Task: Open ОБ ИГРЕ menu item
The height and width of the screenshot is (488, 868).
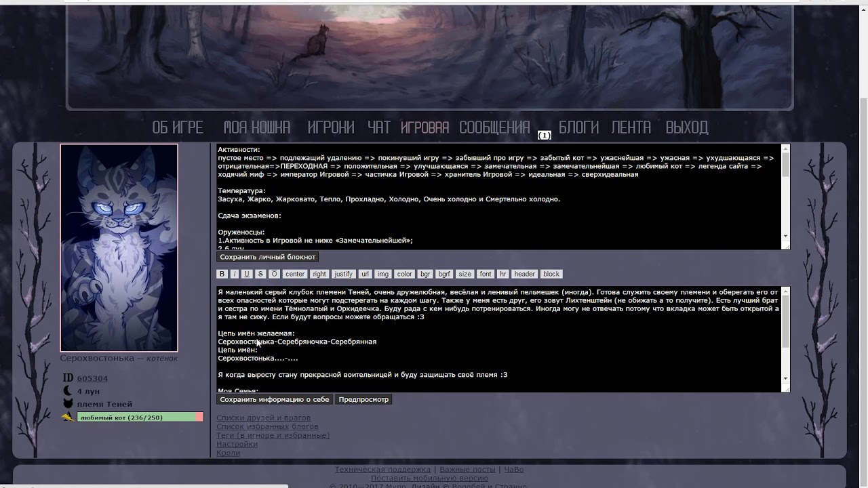Action: click(178, 127)
